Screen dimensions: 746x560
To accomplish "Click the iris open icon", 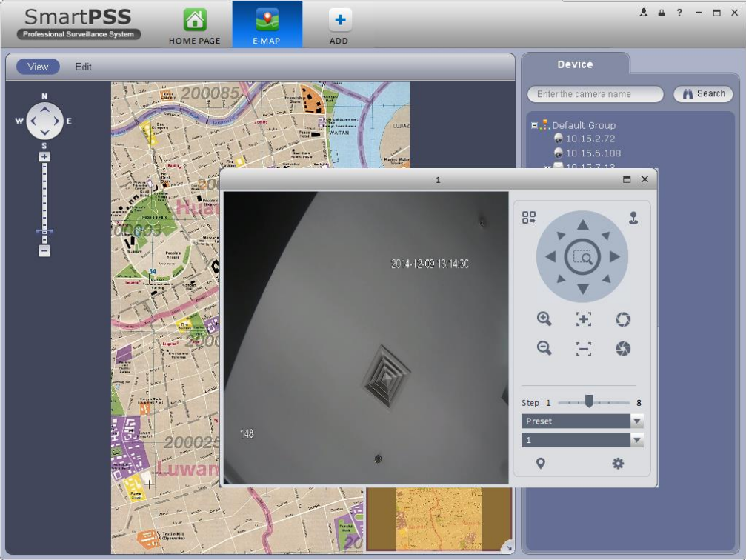I will click(x=623, y=319).
